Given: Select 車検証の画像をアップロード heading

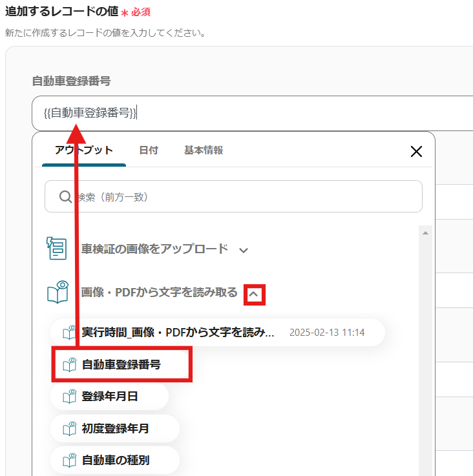Looking at the screenshot, I should [x=154, y=249].
